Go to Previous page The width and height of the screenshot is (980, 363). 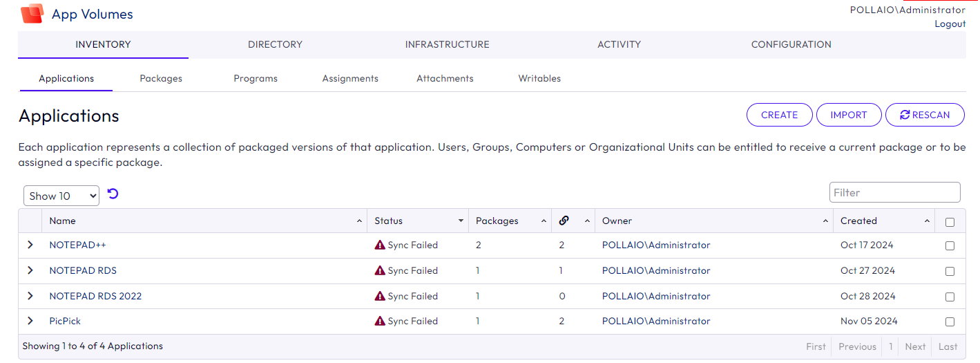(857, 346)
